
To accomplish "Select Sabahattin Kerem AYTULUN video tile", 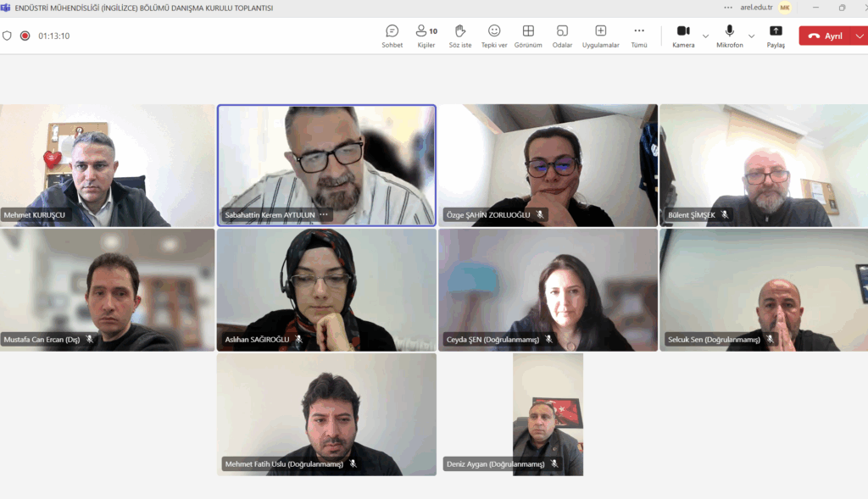I will point(326,165).
